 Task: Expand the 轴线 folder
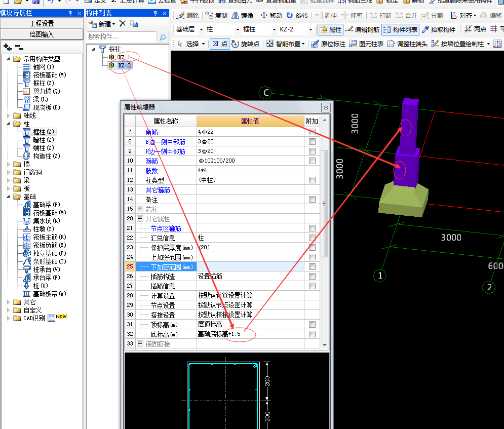point(9,115)
